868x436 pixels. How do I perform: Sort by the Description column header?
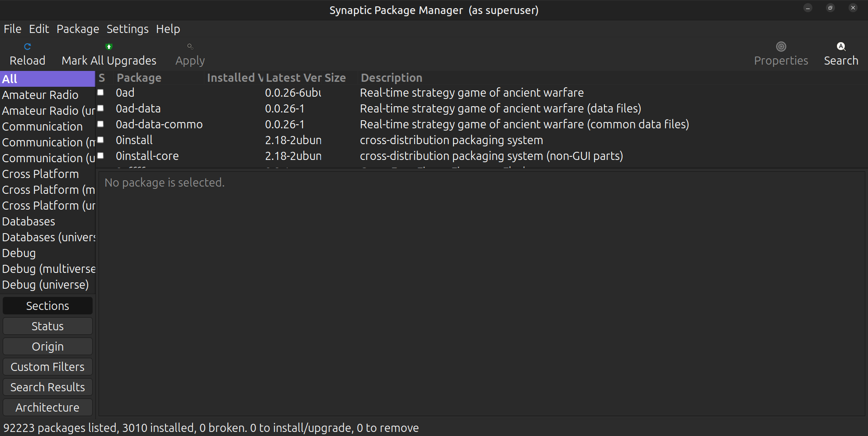click(392, 78)
